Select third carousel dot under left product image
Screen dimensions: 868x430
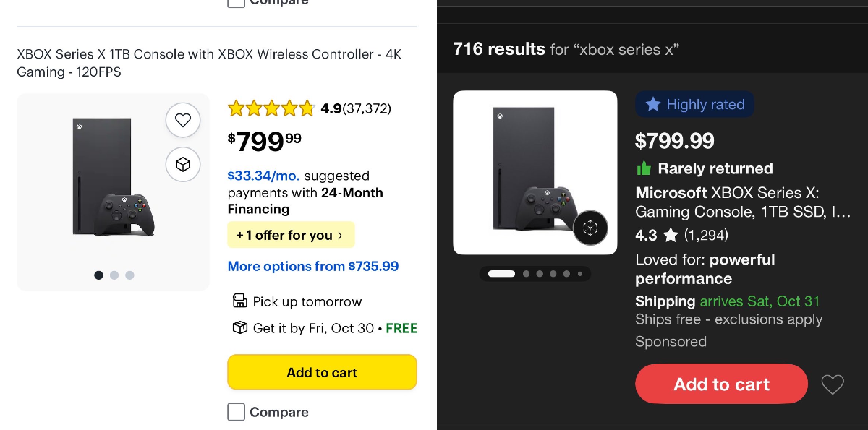pyautogui.click(x=129, y=275)
